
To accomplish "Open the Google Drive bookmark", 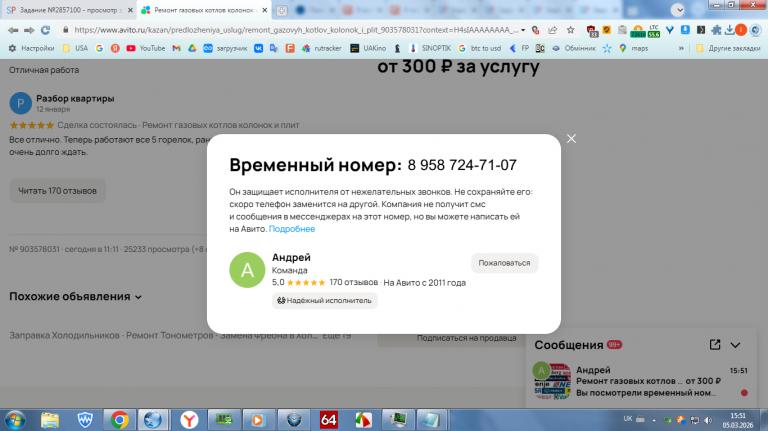I will tap(192, 48).
